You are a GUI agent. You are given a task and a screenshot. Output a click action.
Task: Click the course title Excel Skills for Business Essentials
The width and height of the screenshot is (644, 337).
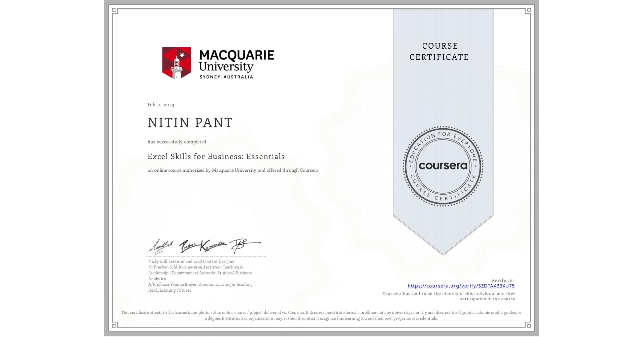click(216, 156)
